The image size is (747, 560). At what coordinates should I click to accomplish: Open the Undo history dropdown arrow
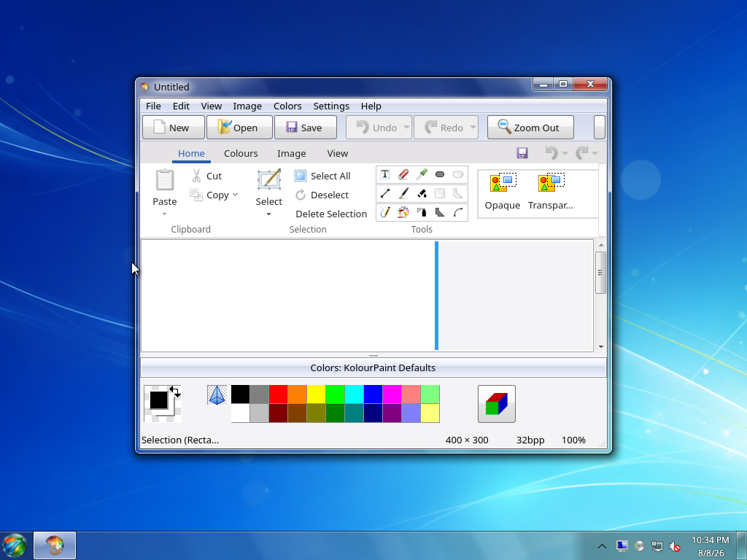coord(406,127)
